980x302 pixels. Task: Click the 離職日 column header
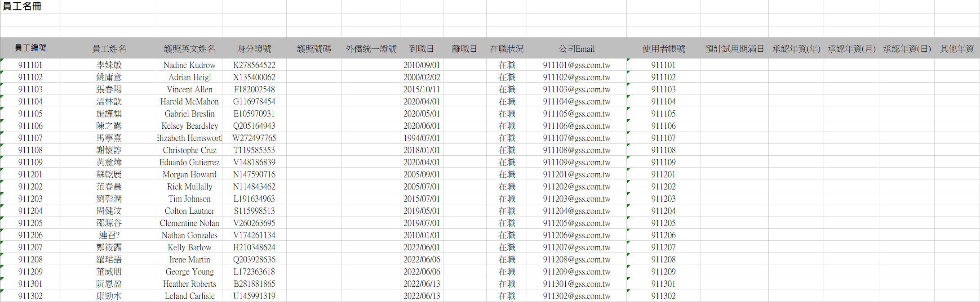pyautogui.click(x=464, y=49)
